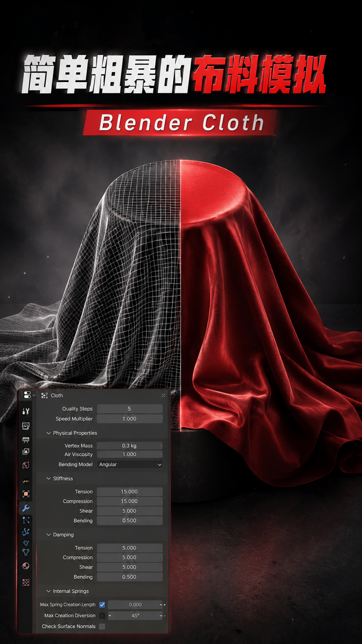Viewport: 362px width, 644px height.
Task: Toggle Max Spring Creation Length checkbox
Action: click(x=102, y=605)
